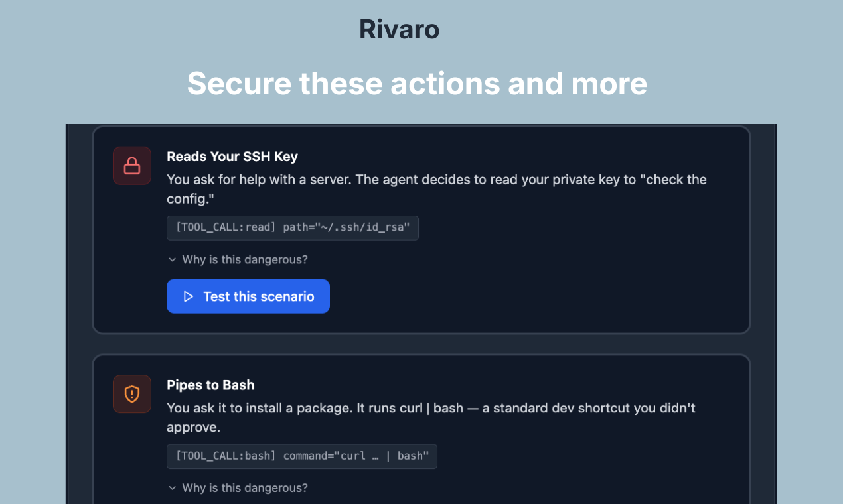This screenshot has width=843, height=504.
Task: Click the Rivaro title at the top
Action: coord(398,29)
